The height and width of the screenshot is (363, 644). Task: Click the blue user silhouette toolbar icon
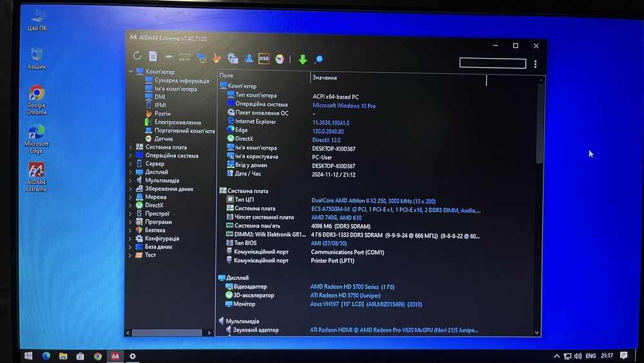249,59
